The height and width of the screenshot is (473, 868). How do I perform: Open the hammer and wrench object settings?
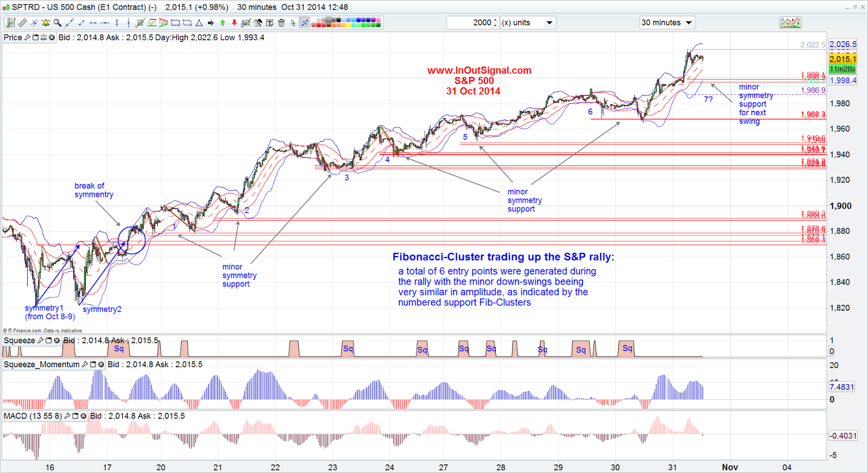point(258,23)
